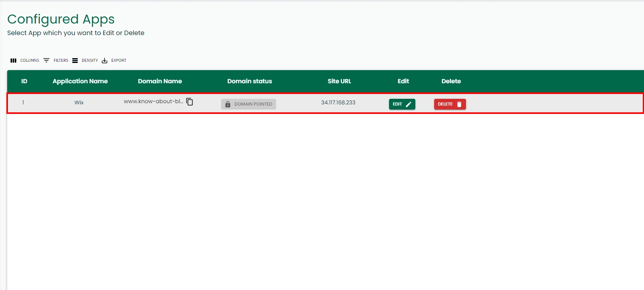This screenshot has height=290, width=644.
Task: Change table Density setting
Action: pyautogui.click(x=85, y=61)
